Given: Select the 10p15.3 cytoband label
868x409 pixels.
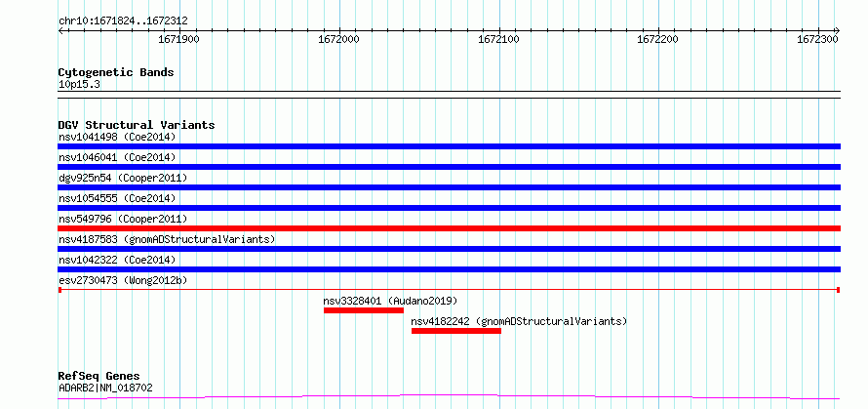Looking at the screenshot, I should [79, 85].
